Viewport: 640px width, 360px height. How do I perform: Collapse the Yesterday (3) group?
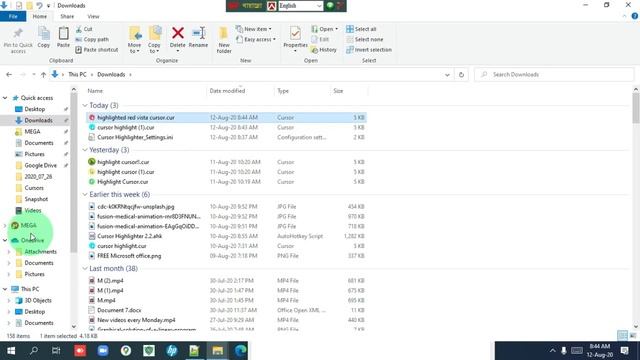(85, 150)
